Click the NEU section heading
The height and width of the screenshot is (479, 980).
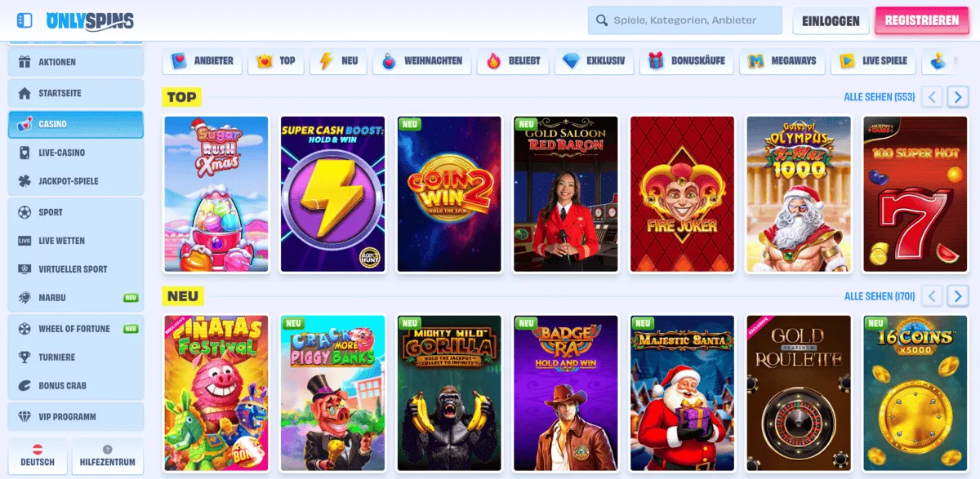click(183, 296)
